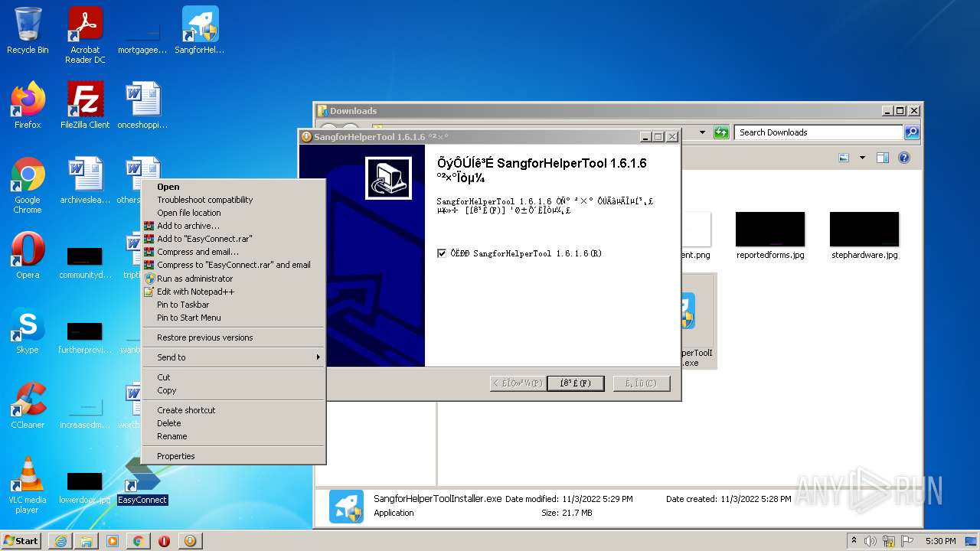The width and height of the screenshot is (980, 551).
Task: Click the Opera taskbar icon
Action: click(x=164, y=541)
